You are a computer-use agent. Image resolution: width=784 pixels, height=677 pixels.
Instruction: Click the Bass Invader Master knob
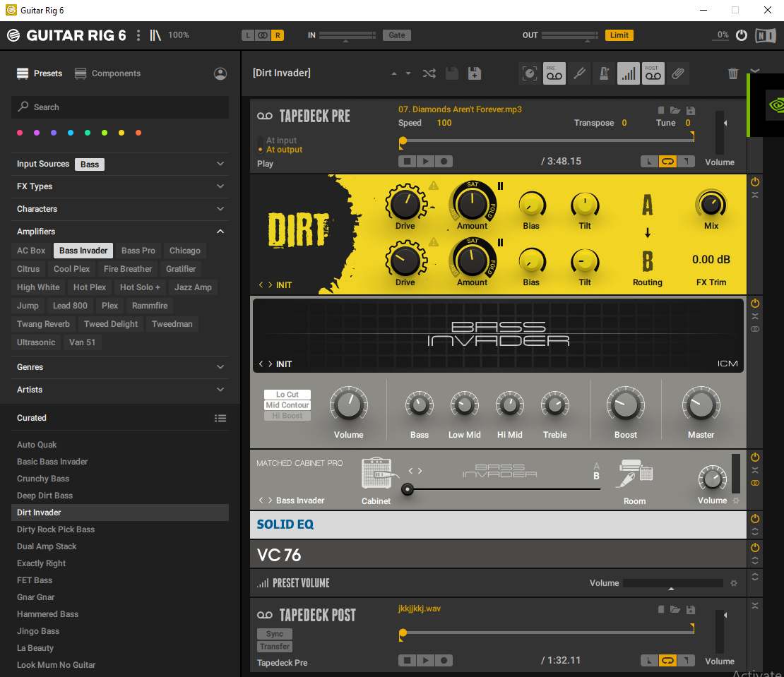(701, 405)
